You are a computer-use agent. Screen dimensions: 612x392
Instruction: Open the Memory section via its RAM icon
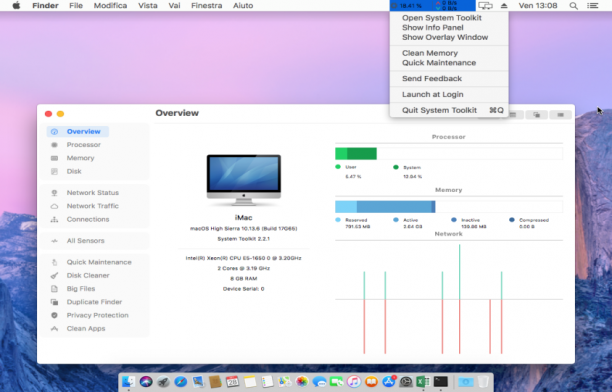pyautogui.click(x=54, y=158)
